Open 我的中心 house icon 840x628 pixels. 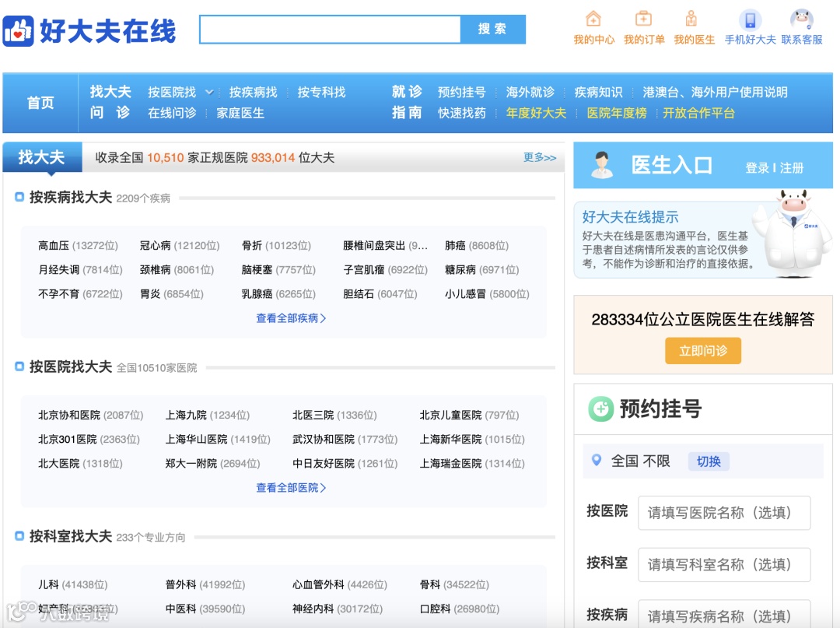593,19
